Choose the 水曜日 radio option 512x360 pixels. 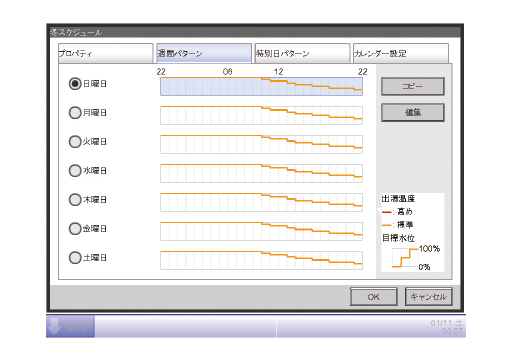coord(75,171)
